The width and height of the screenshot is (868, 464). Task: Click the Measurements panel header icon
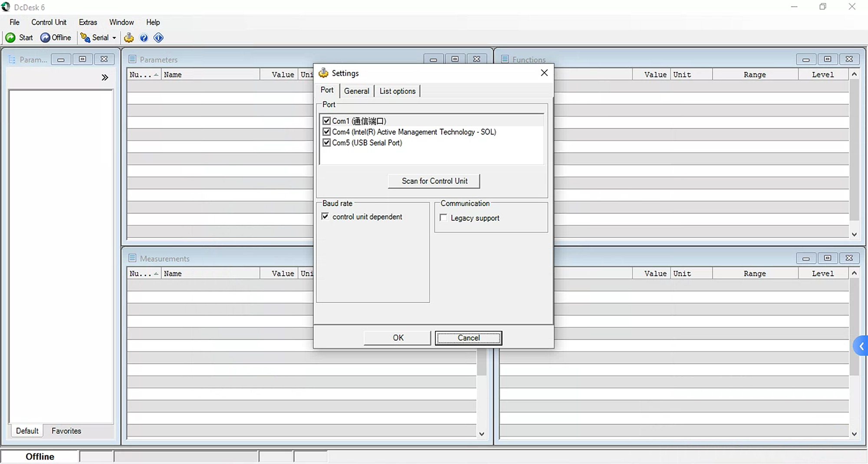click(132, 258)
